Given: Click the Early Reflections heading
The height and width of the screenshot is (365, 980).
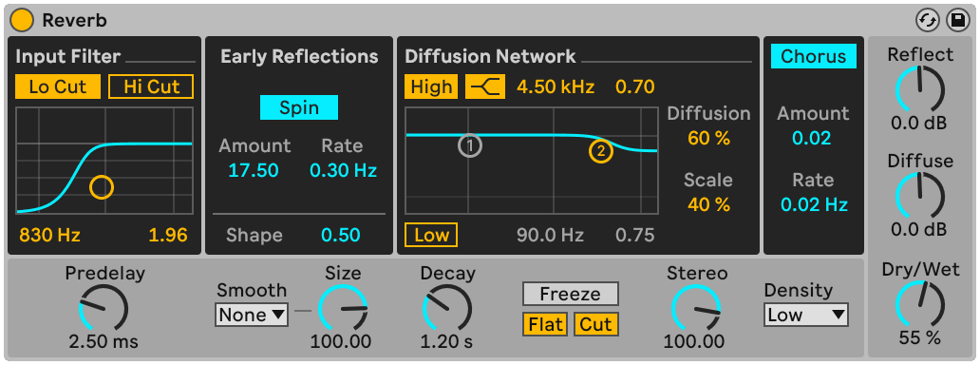Looking at the screenshot, I should coord(299,56).
